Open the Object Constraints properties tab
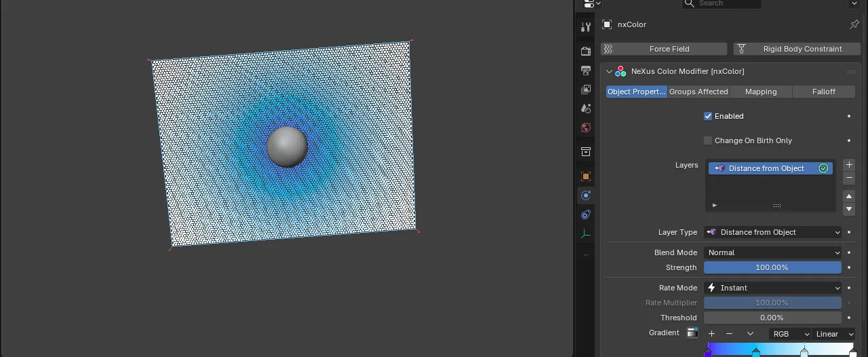868x357 pixels. point(586,214)
